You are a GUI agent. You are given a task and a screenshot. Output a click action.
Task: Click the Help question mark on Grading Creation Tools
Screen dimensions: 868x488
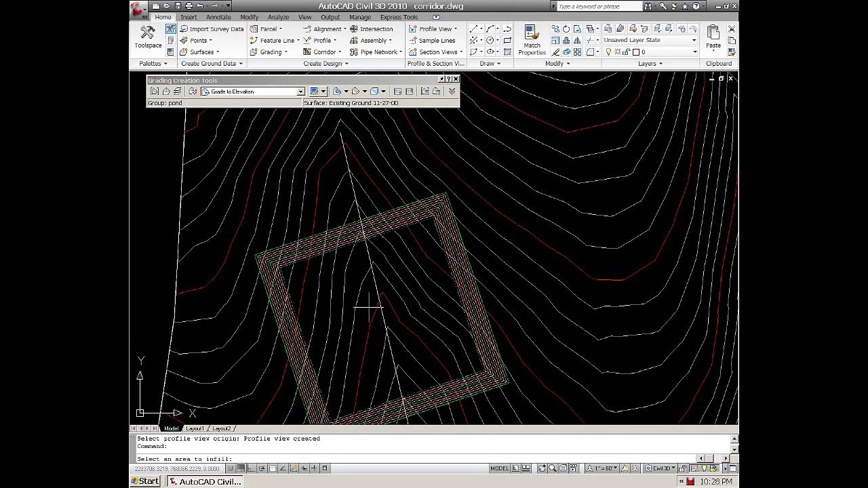448,79
